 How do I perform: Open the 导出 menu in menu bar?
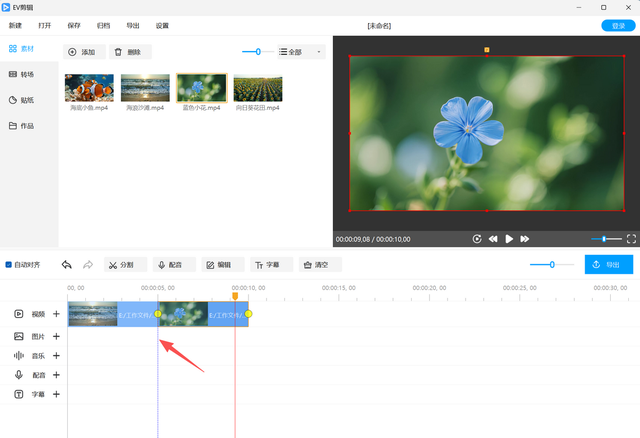coord(133,25)
